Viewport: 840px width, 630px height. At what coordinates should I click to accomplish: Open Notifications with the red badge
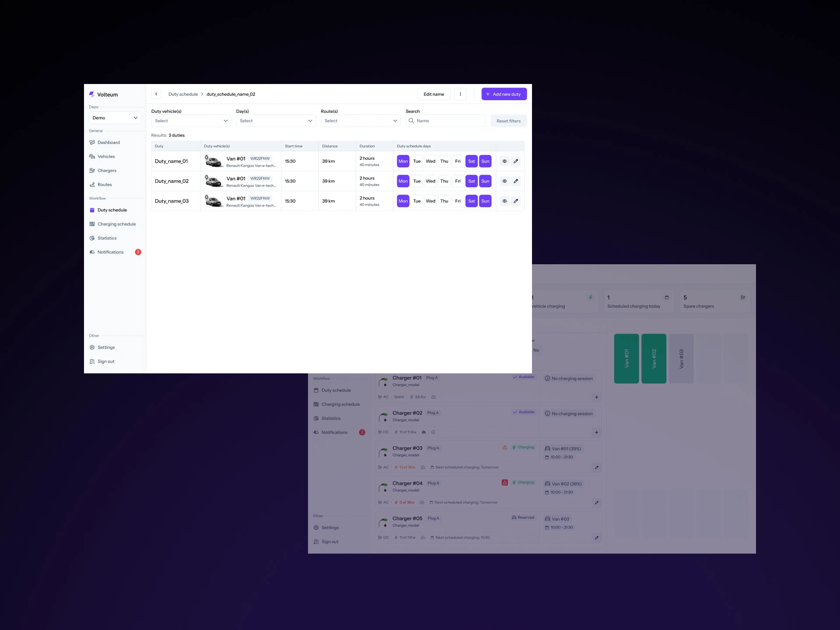(x=111, y=252)
